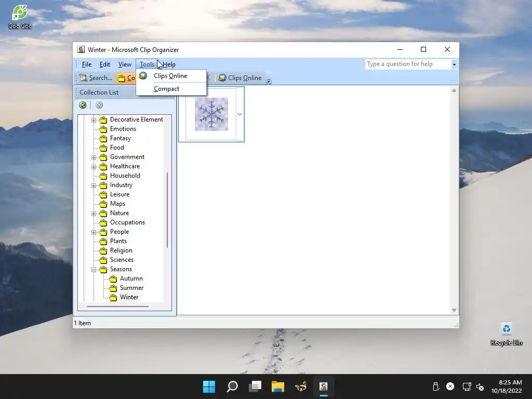Expand the Healthcare folder
The height and width of the screenshot is (399, 532).
pyautogui.click(x=94, y=167)
